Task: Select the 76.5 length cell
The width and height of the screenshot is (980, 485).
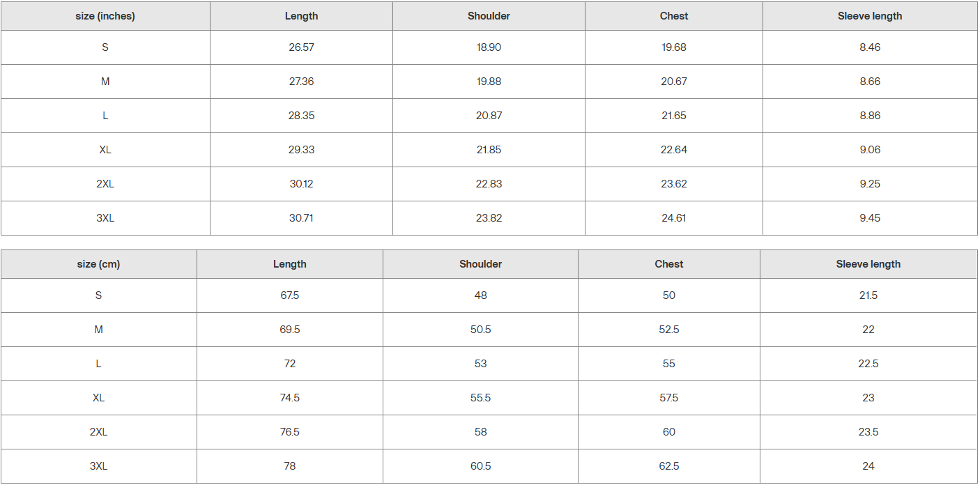Action: tap(289, 432)
